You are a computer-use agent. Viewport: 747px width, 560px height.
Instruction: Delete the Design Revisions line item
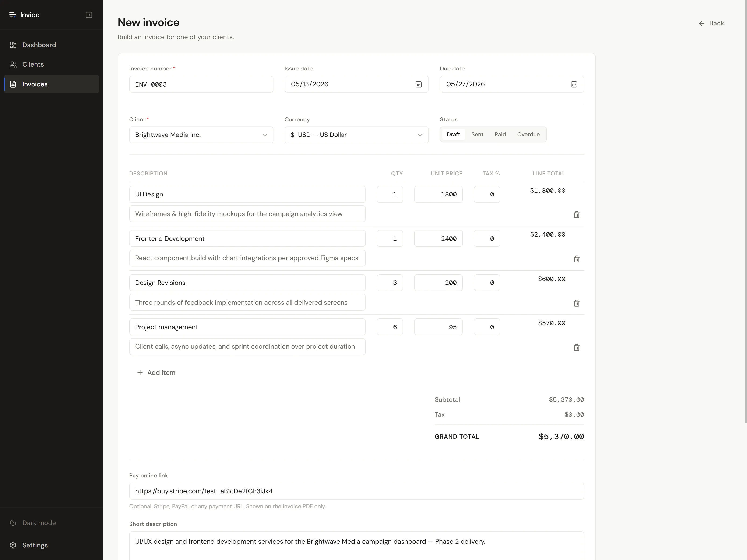[x=576, y=303]
